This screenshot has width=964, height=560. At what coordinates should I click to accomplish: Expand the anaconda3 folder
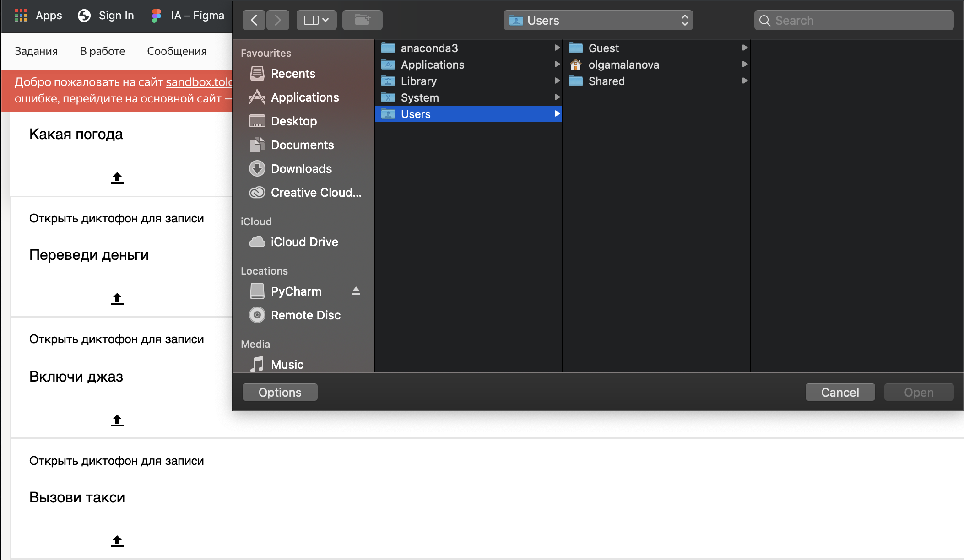click(x=429, y=48)
